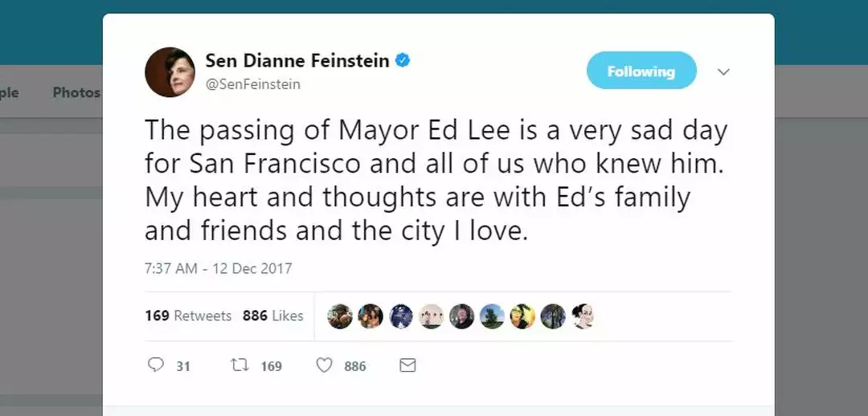The image size is (868, 416).
Task: Click the fifth liker avatar in the row
Action: click(461, 316)
